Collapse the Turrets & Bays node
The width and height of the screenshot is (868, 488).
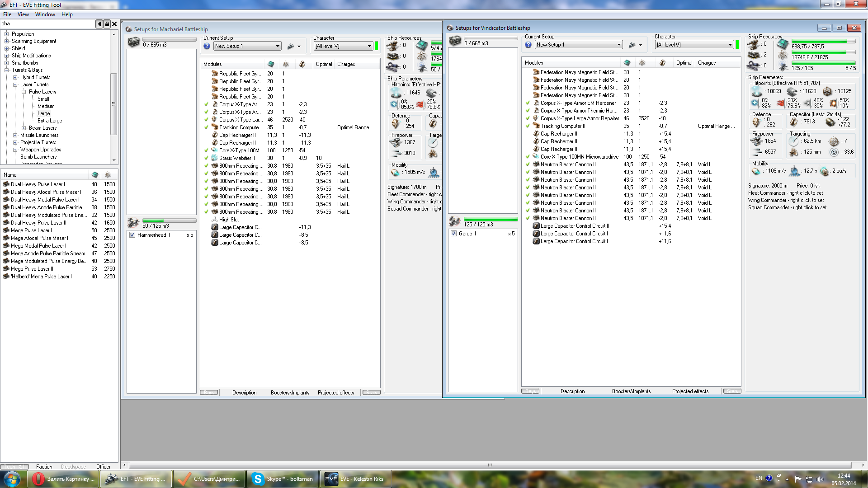point(7,70)
